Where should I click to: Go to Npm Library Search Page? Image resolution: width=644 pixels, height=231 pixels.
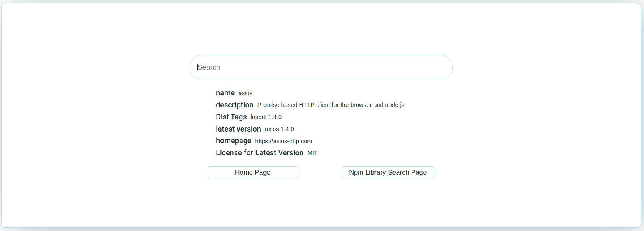point(388,173)
